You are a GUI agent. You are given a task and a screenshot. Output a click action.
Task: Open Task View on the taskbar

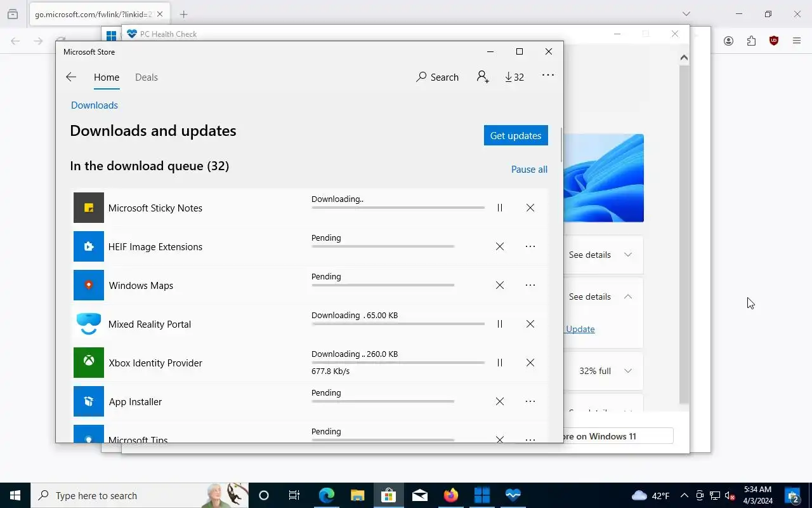[x=294, y=495]
